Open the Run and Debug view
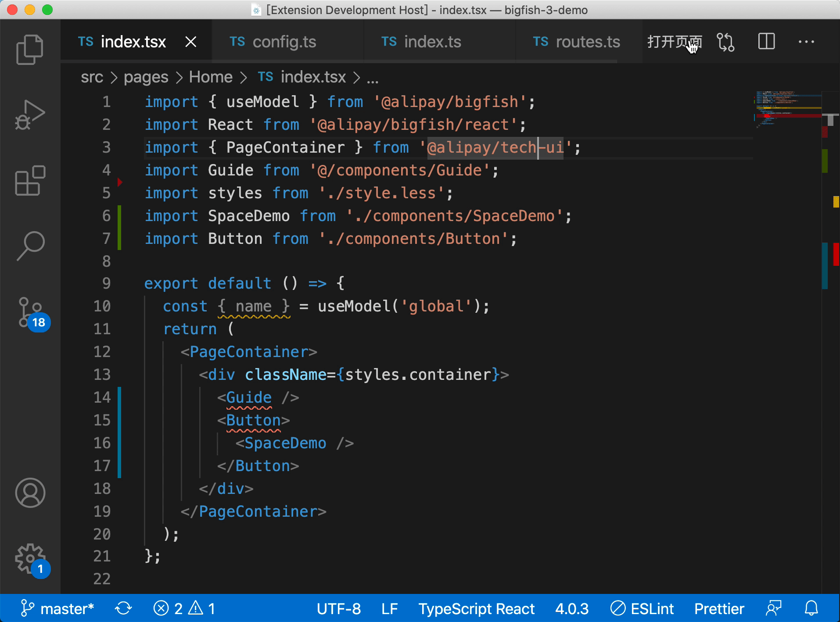 click(x=30, y=115)
